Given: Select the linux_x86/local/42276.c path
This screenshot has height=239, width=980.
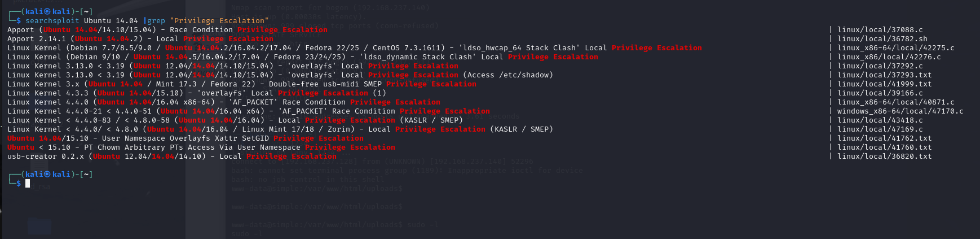Looking at the screenshot, I should (889, 57).
